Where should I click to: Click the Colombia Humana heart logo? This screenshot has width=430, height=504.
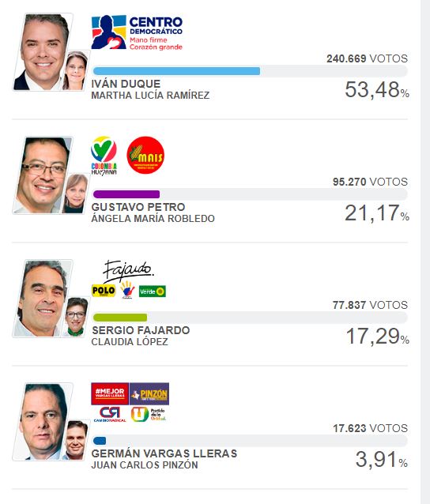coord(104,156)
